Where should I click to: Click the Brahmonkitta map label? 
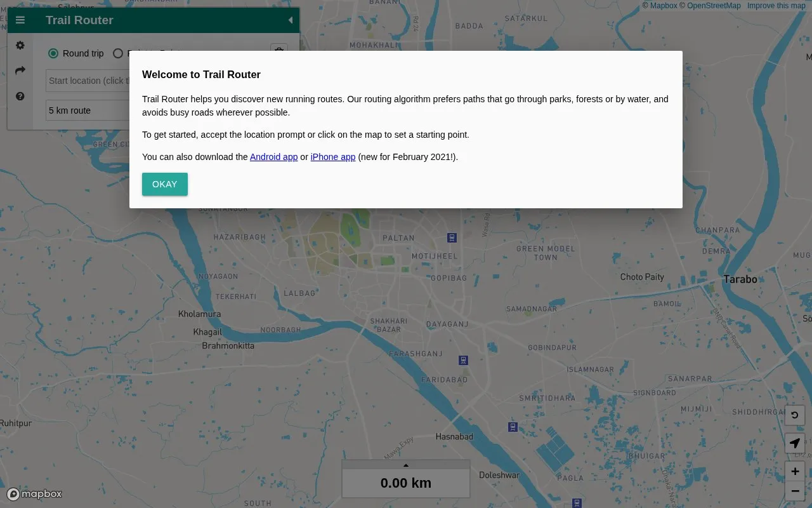228,346
